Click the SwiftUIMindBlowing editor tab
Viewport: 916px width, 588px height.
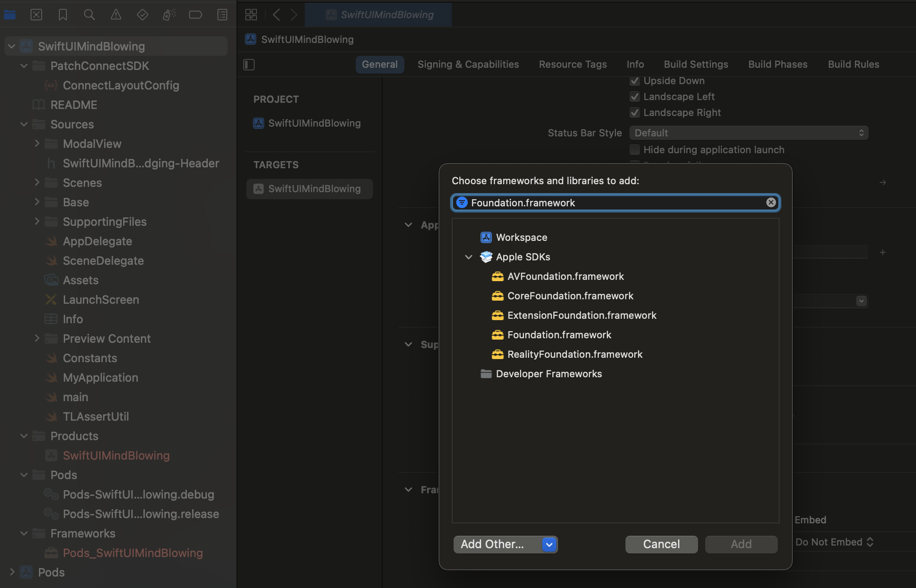(x=379, y=15)
